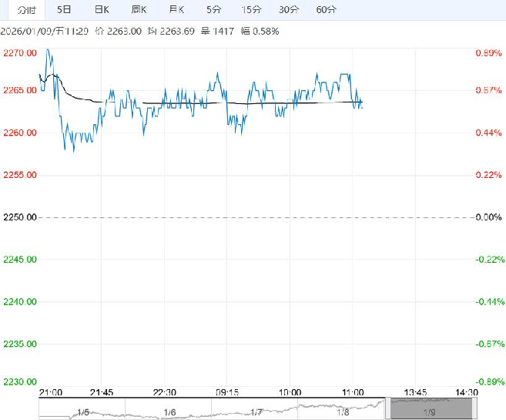
Task: Open the 月K monthly candlestick tab
Action: 176,10
